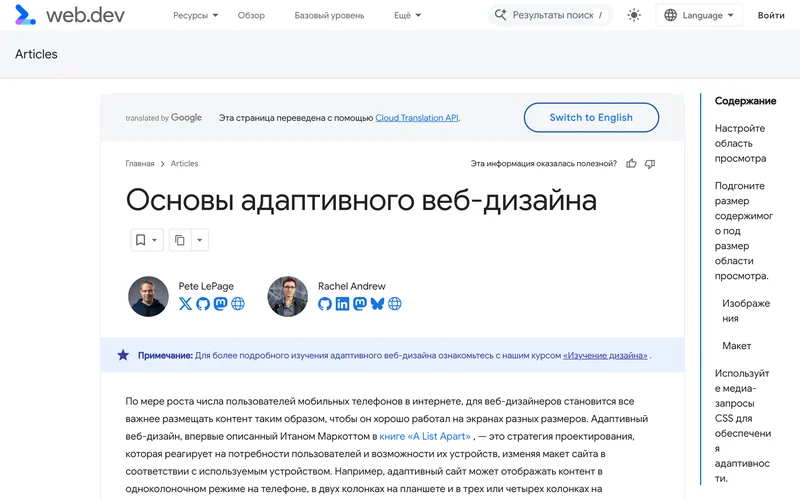800x500 pixels.
Task: Open Rachel Andrew's website globe icon
Action: click(x=394, y=304)
